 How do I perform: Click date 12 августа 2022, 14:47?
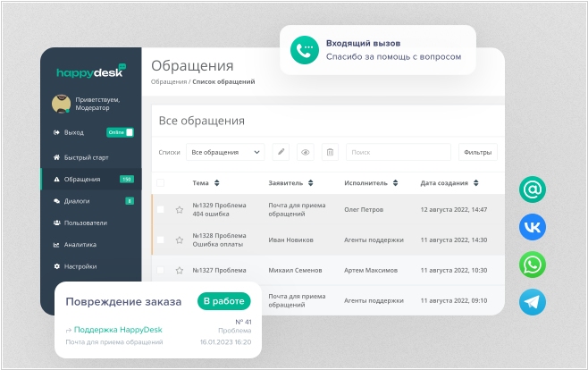click(x=454, y=209)
